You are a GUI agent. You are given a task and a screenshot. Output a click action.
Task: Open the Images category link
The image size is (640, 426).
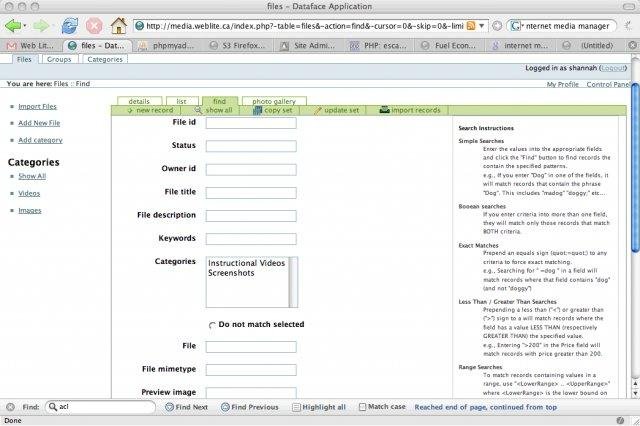tap(30, 210)
